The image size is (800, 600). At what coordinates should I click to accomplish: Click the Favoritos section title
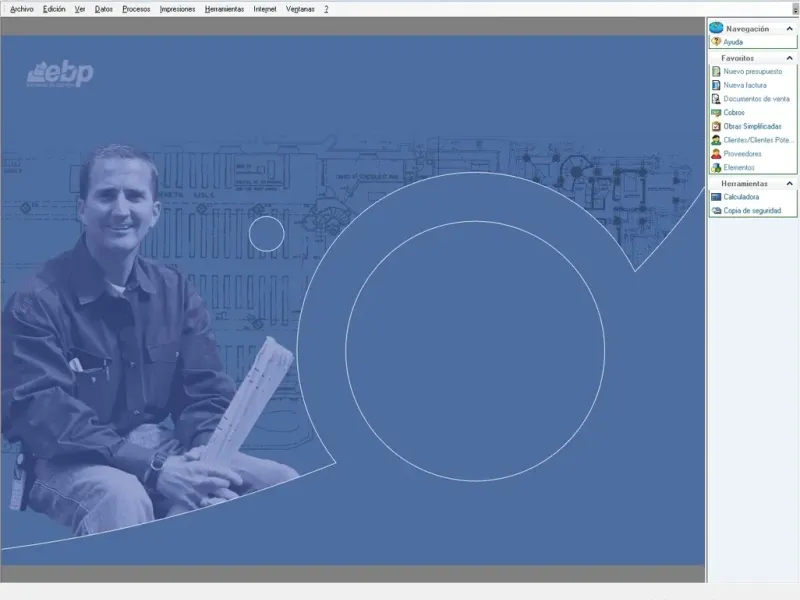[737, 58]
